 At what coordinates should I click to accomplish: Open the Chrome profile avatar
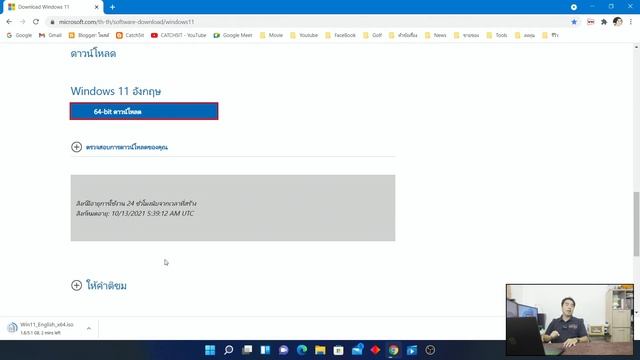[618, 22]
